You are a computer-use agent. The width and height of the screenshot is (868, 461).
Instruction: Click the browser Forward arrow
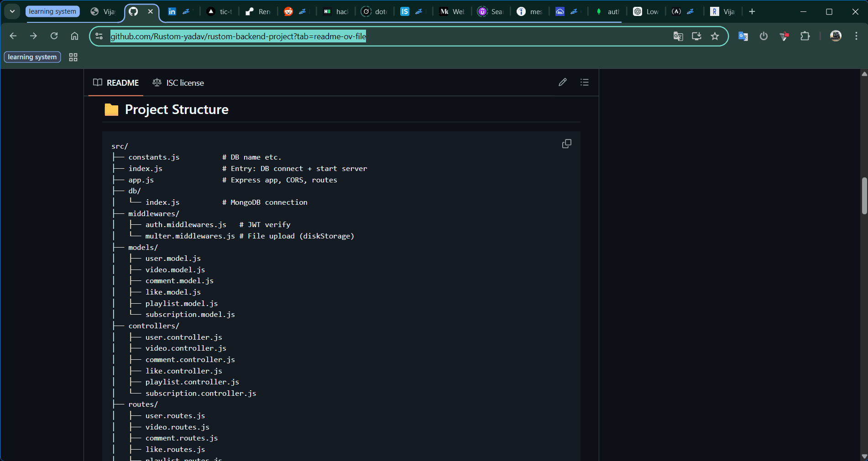33,36
